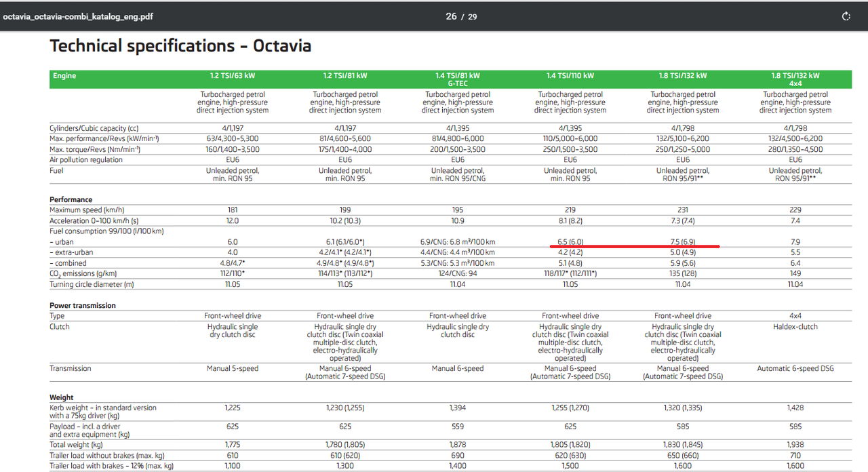The height and width of the screenshot is (472, 868).
Task: Click the current page number field showing 26
Action: click(x=451, y=16)
